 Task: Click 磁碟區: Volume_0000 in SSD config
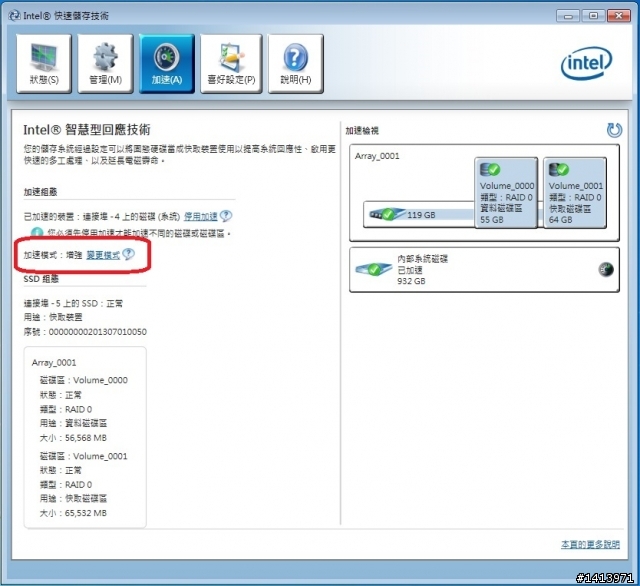[84, 380]
